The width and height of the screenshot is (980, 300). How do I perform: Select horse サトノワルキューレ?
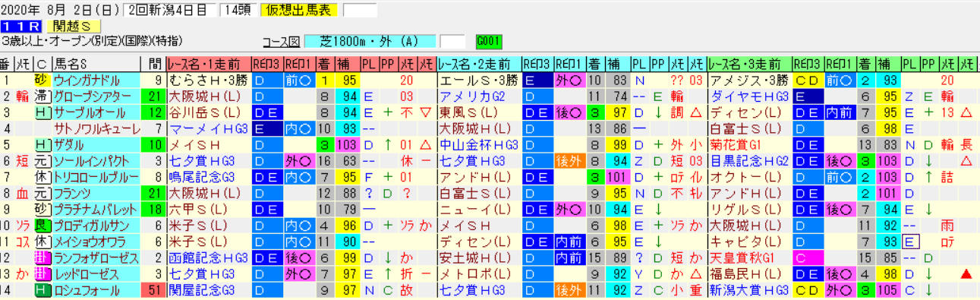pyautogui.click(x=96, y=128)
